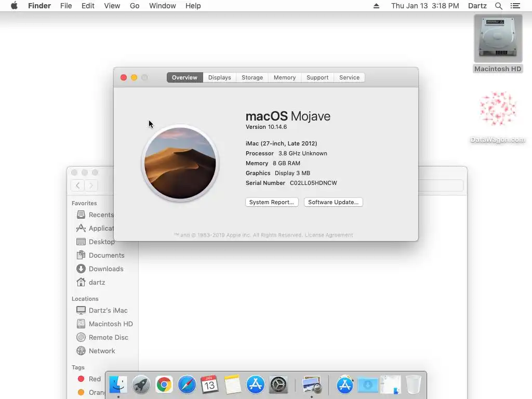532x399 pixels.
Task: Filter by the Red tag
Action: point(89,379)
